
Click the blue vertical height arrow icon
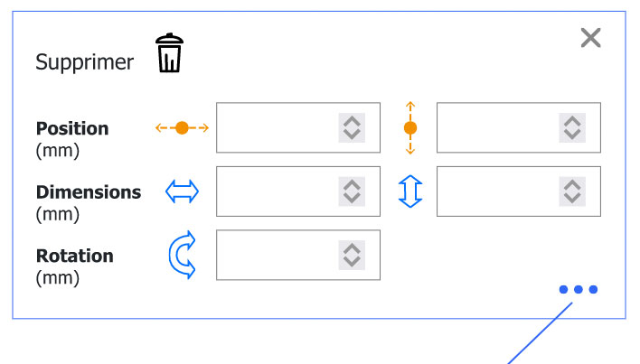409,191
